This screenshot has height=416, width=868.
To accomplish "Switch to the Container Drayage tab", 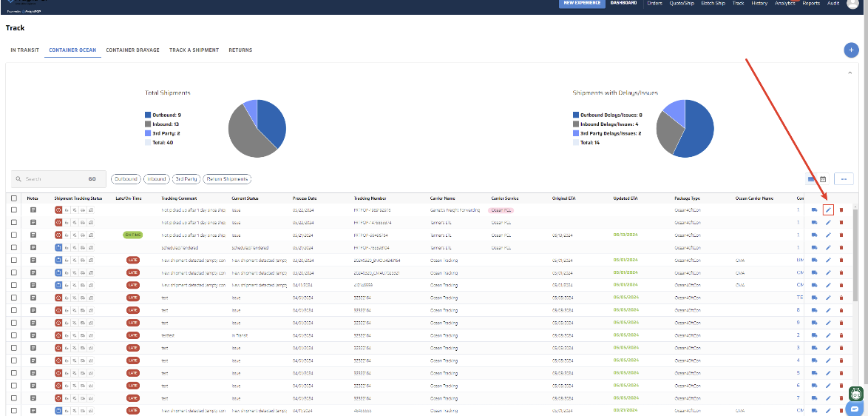I will 133,50.
